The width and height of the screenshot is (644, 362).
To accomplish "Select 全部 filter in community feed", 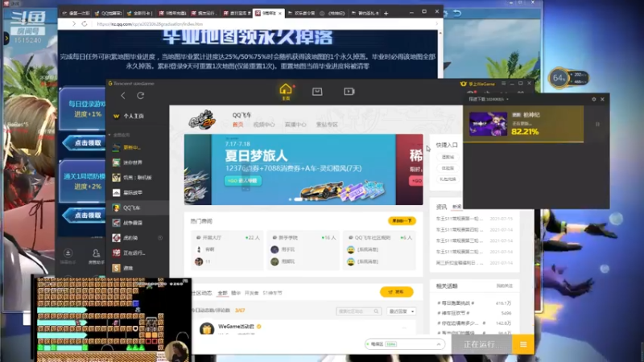I will click(x=222, y=293).
